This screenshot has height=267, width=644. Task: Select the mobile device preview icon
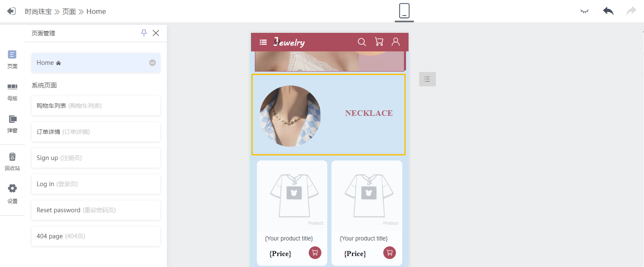coord(404,11)
